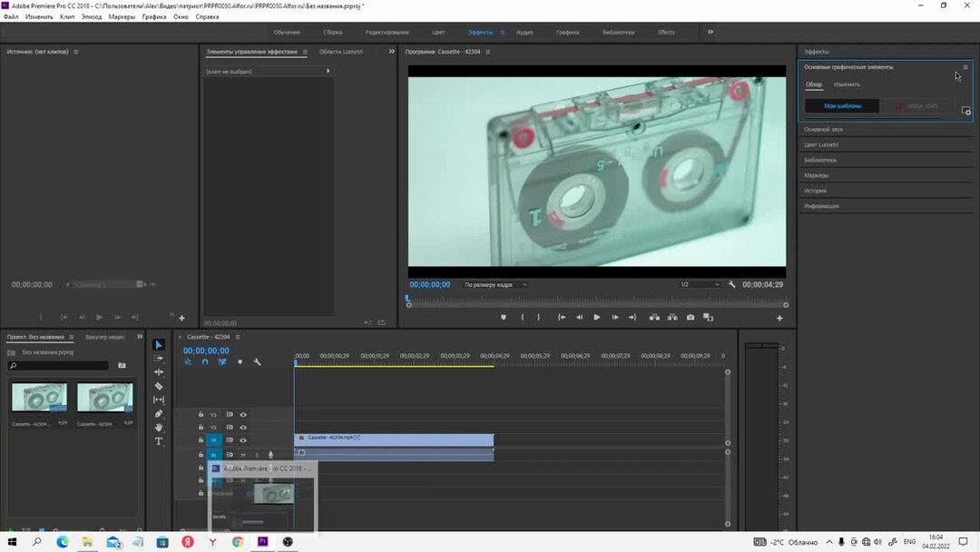This screenshot has height=552, width=980.
Task: Mute the A1 audio track
Action: click(x=243, y=455)
